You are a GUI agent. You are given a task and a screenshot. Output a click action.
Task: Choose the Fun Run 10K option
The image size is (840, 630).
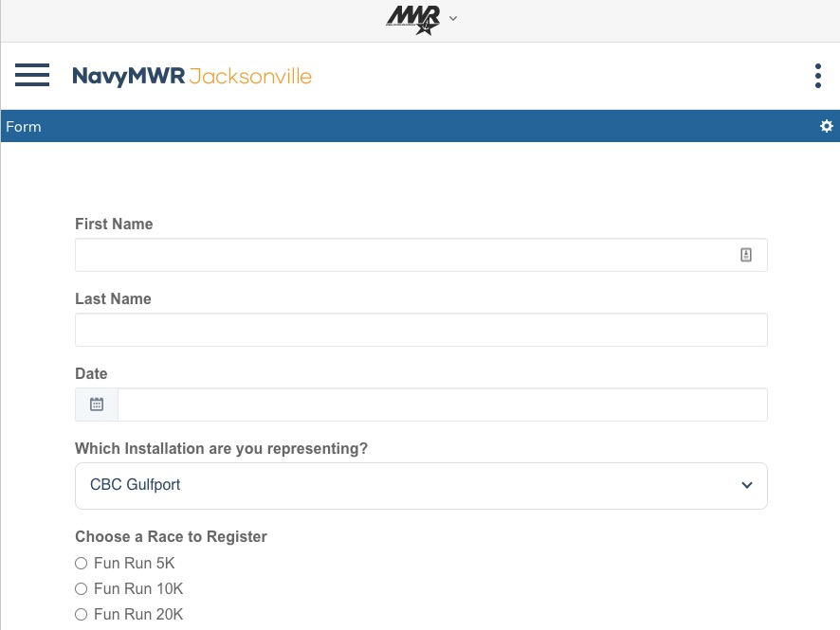pos(82,589)
